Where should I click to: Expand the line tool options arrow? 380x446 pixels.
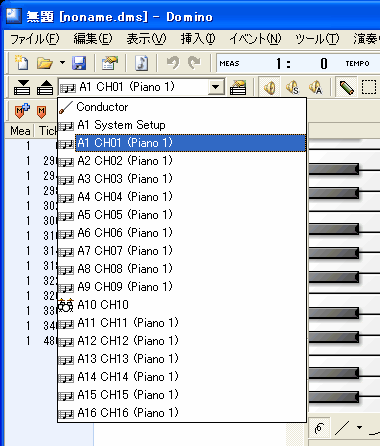click(359, 427)
